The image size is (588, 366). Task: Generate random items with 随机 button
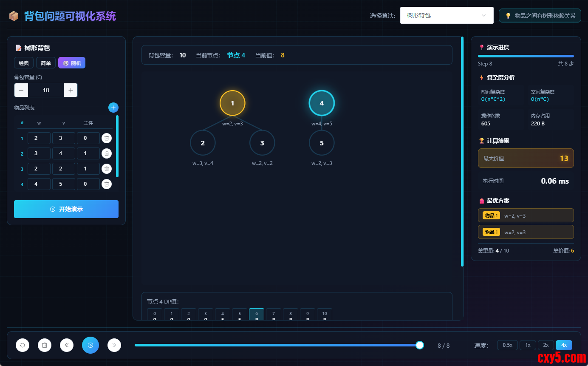click(x=72, y=63)
